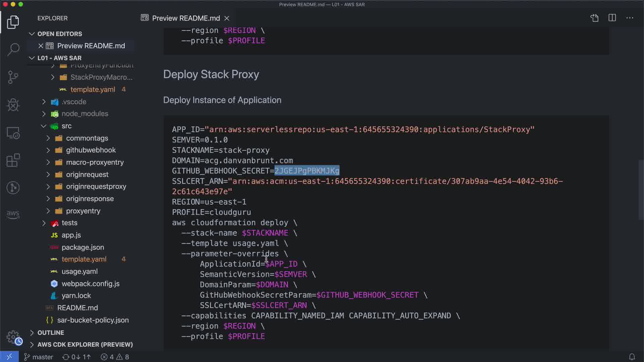This screenshot has height=362, width=644.
Task: Expand the OUTLINE section
Action: tap(51, 333)
